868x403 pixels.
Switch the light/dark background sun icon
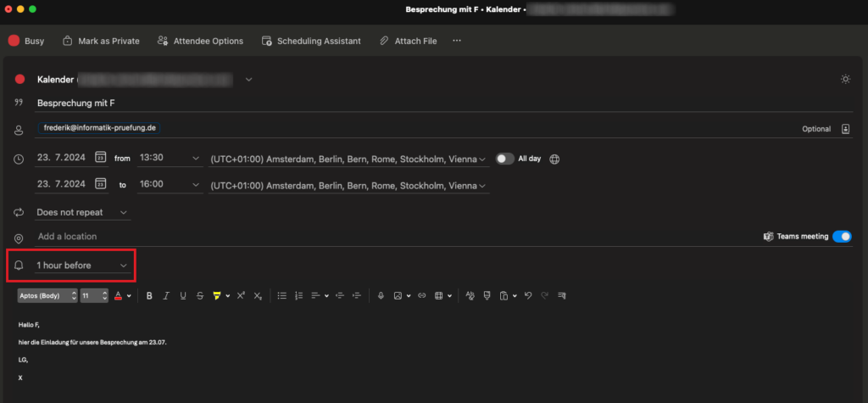click(844, 79)
